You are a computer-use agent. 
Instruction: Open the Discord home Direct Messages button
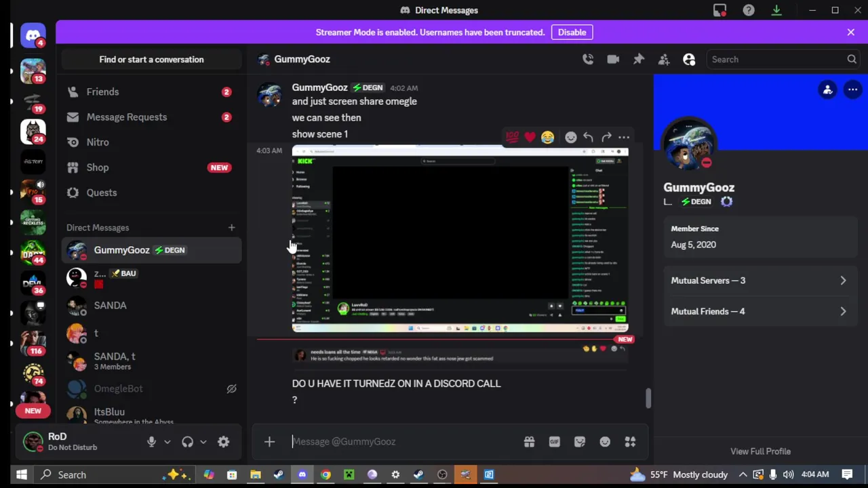[x=33, y=37]
